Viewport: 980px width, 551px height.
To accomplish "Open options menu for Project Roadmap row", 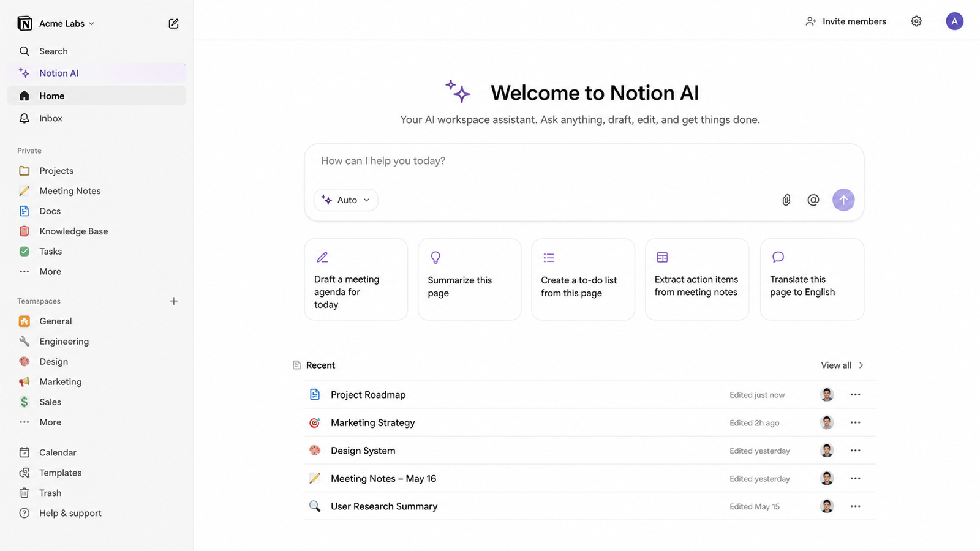I will 856,395.
